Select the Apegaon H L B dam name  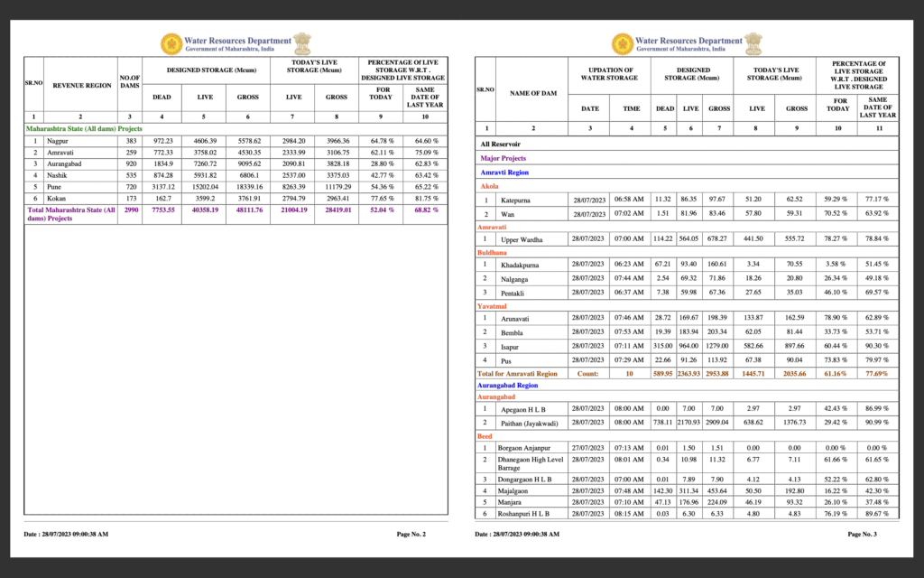[523, 409]
